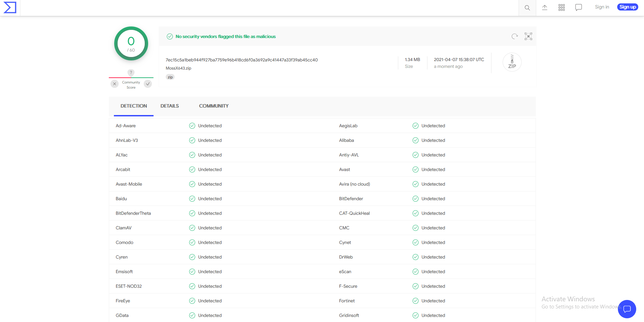Click the 2021-04-07 15:38:07 UTC timestamp
The height and width of the screenshot is (322, 644).
point(459,60)
